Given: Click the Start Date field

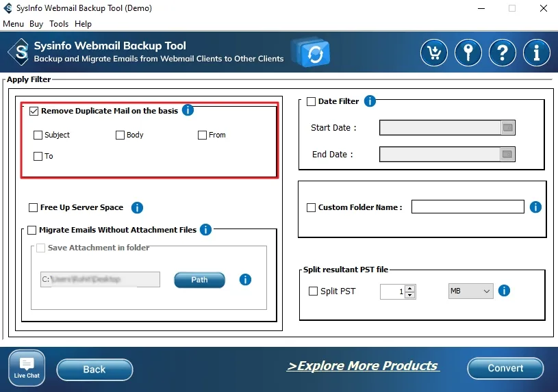Looking at the screenshot, I should [440, 128].
